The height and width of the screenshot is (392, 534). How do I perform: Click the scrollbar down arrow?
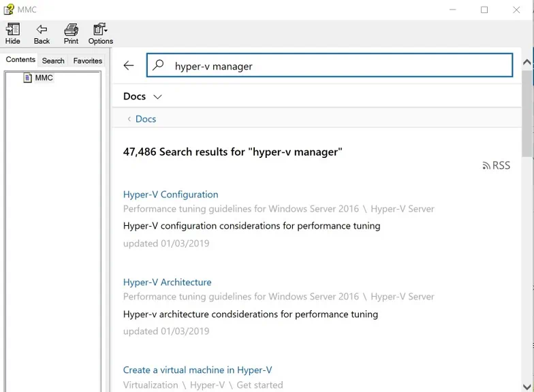pos(527,385)
